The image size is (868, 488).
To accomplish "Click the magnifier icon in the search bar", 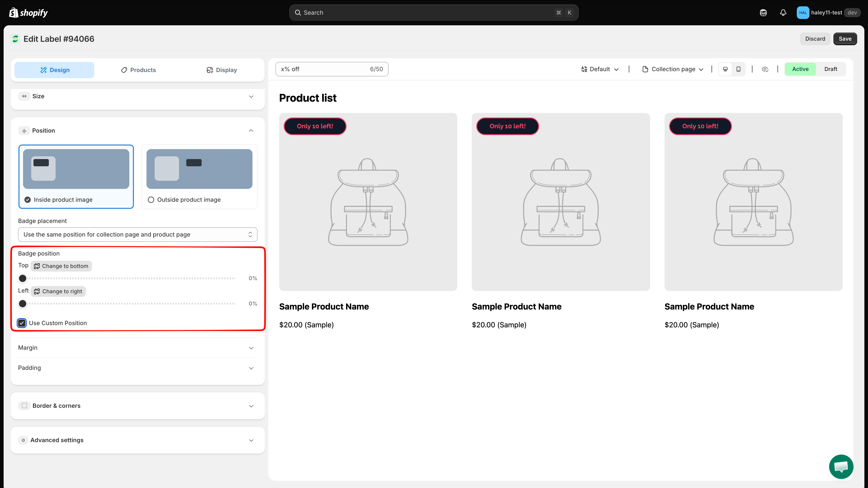I will pyautogui.click(x=297, y=12).
